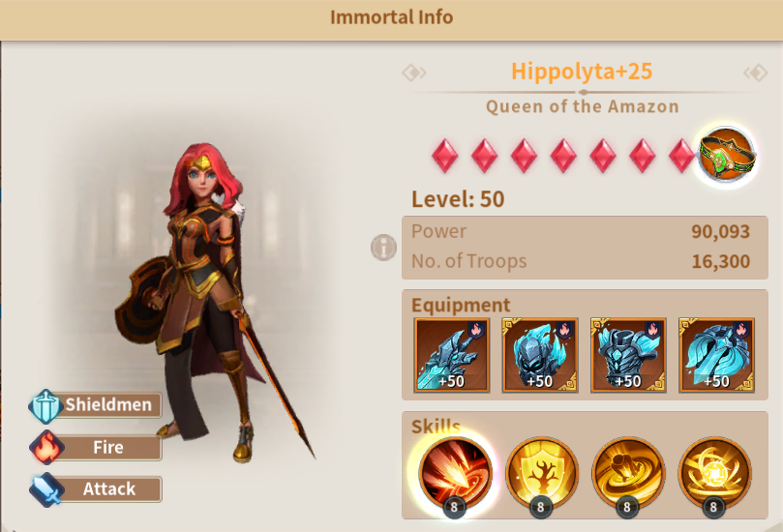The width and height of the screenshot is (783, 532).
Task: Click the Fire element tag
Action: (x=96, y=448)
